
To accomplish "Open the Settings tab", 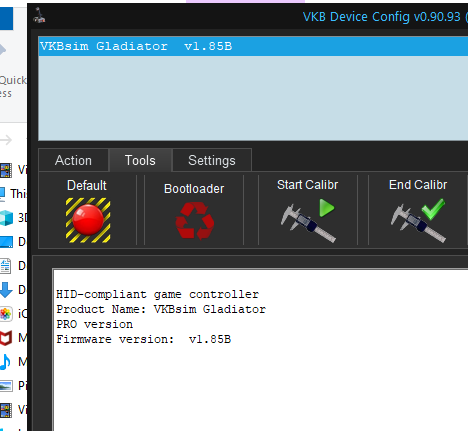I will (212, 160).
